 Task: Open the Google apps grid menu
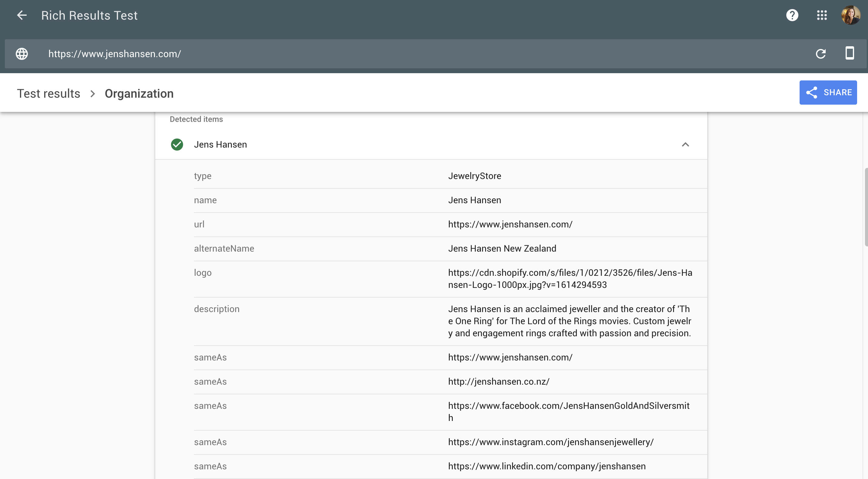(x=821, y=15)
